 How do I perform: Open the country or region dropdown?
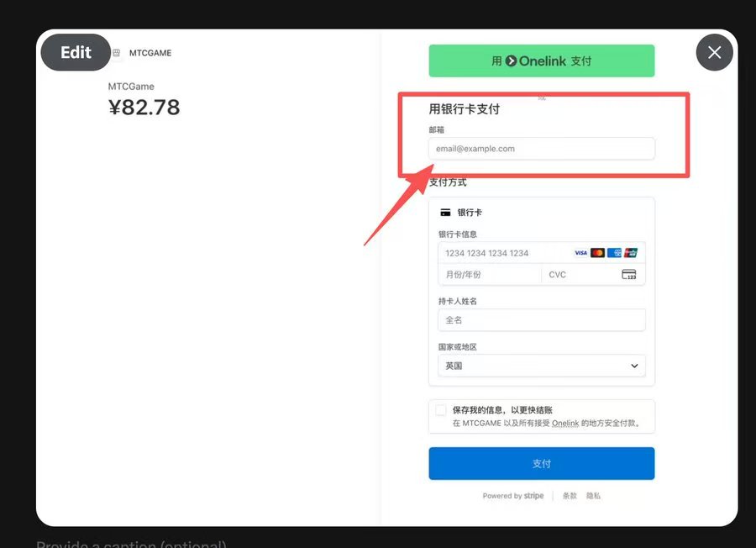pyautogui.click(x=542, y=366)
